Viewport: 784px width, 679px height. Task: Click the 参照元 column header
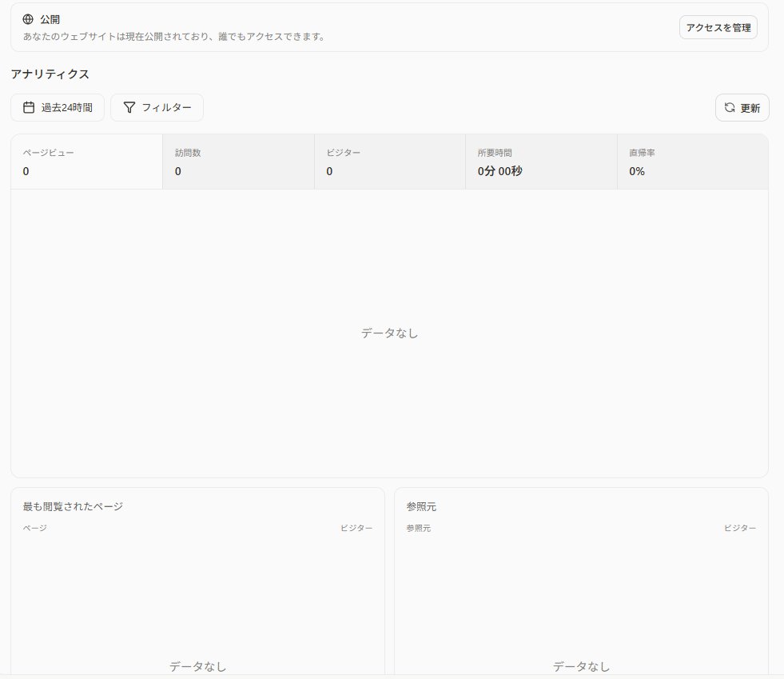coord(419,528)
